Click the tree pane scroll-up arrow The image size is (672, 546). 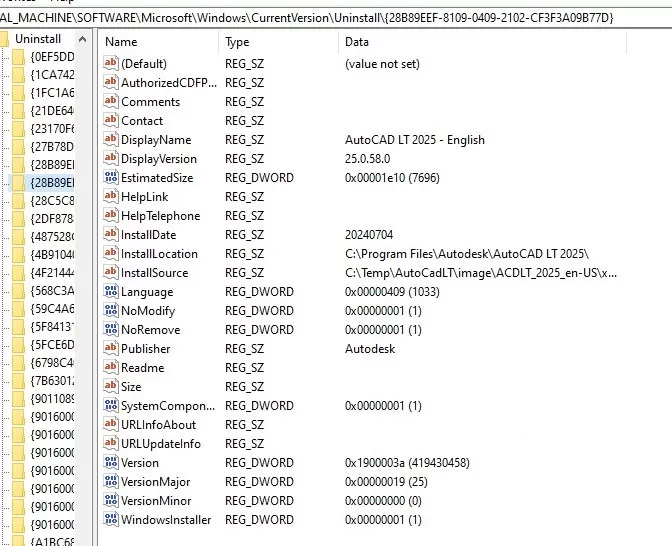[x=82, y=39]
